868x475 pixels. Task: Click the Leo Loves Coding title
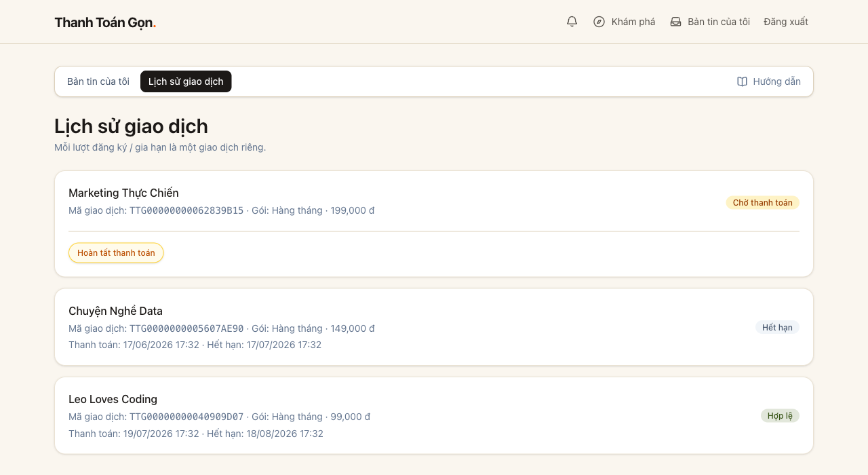[113, 399]
